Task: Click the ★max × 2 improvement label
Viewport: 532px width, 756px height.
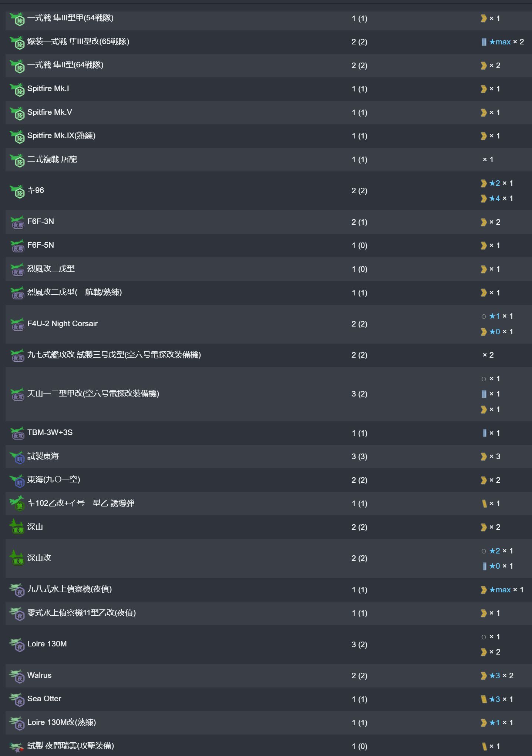Action: click(x=506, y=42)
